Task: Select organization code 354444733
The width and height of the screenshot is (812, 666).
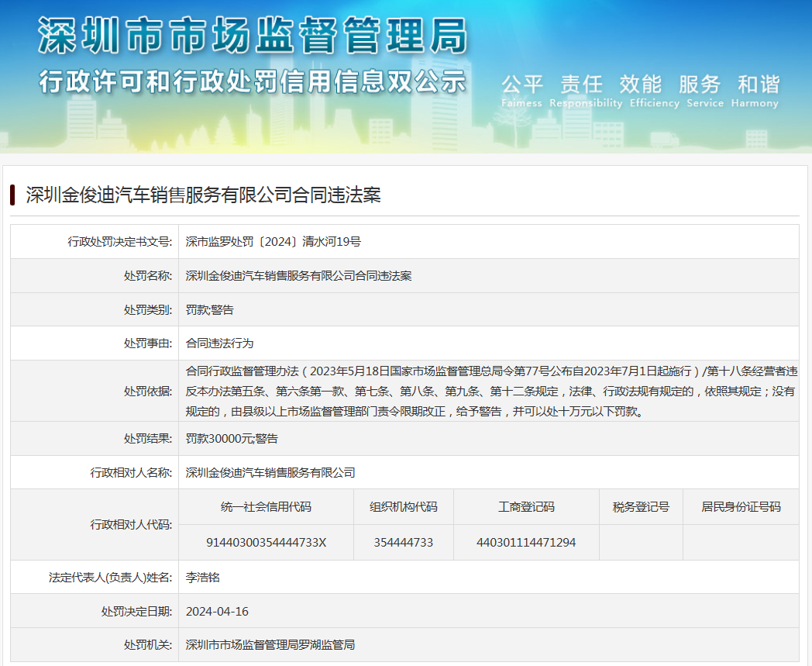Action: pos(404,543)
